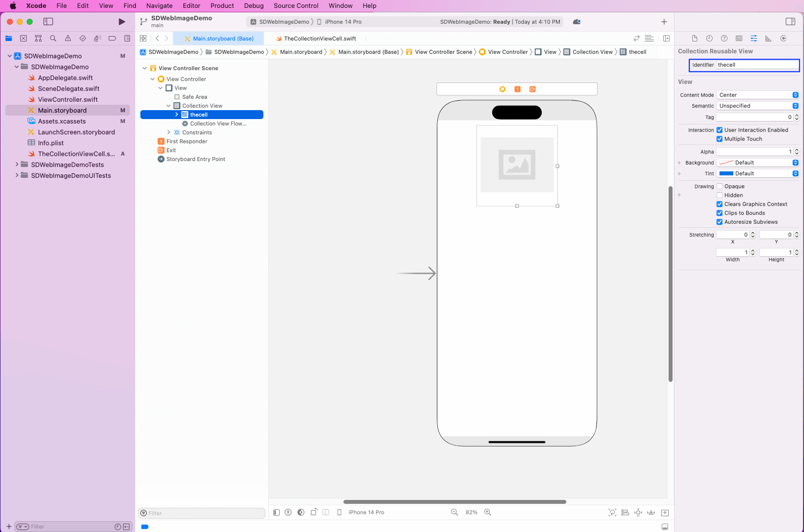Open the Connections inspector icon
This screenshot has width=804, height=532.
coord(783,39)
